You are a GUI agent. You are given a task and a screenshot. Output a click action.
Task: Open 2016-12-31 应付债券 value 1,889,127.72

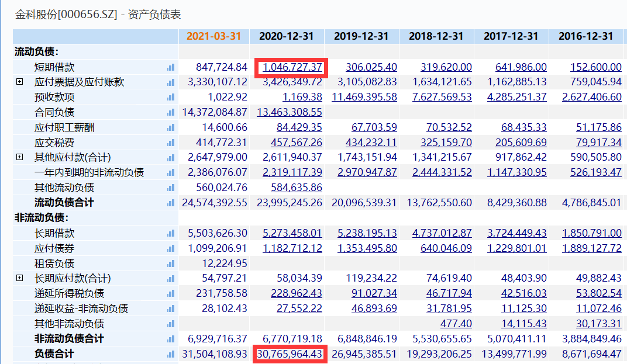pyautogui.click(x=592, y=248)
